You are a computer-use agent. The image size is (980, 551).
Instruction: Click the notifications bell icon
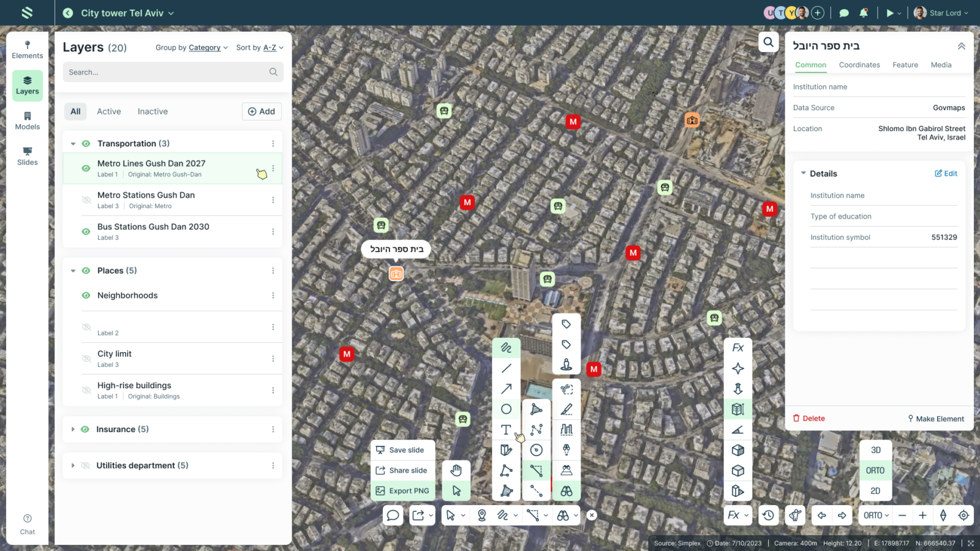[864, 13]
